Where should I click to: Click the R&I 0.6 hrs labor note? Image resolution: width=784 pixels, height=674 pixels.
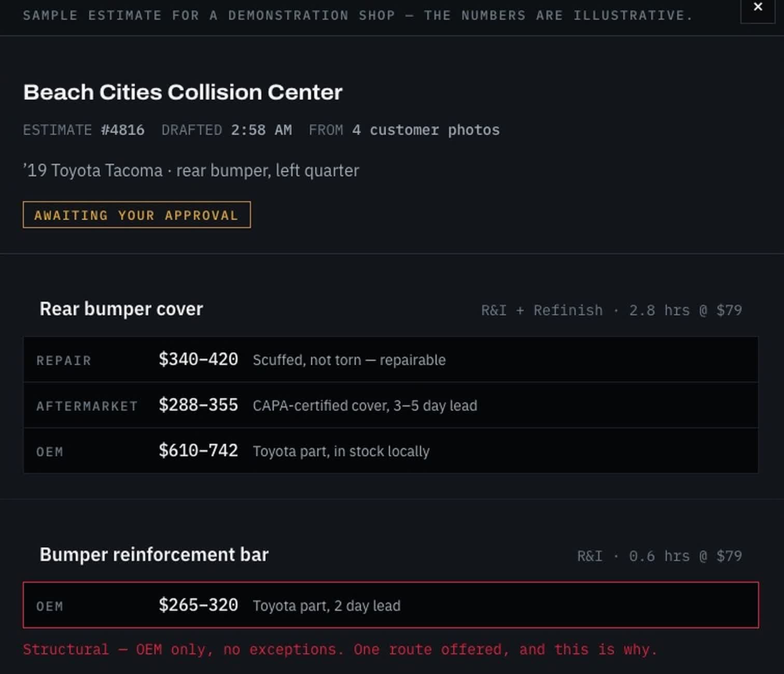point(660,556)
